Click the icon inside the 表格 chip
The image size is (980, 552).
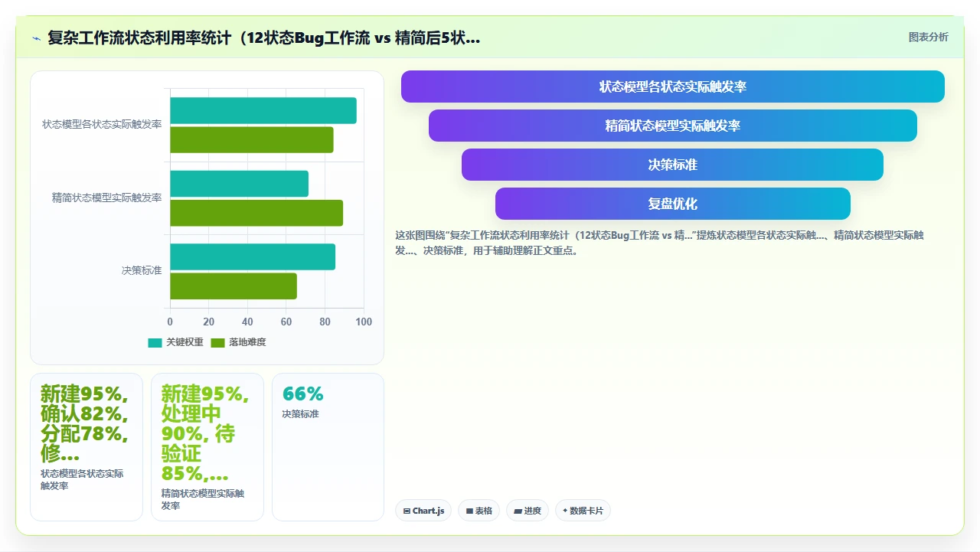coord(469,511)
